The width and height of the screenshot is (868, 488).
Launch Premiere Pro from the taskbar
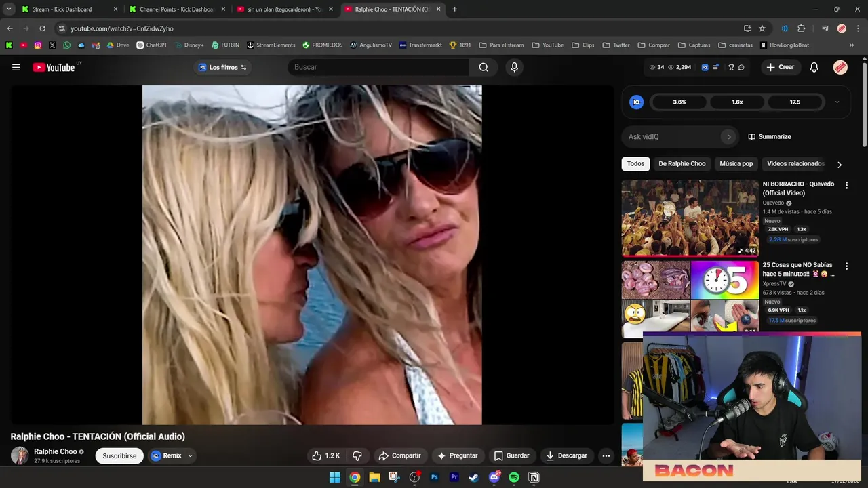tap(454, 477)
